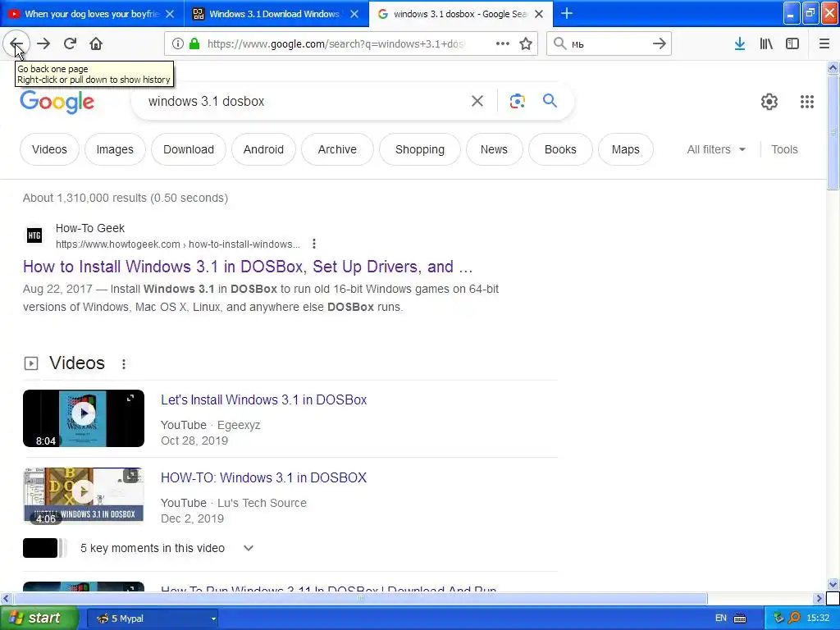
Task: Bookmark this page with the star
Action: [526, 44]
